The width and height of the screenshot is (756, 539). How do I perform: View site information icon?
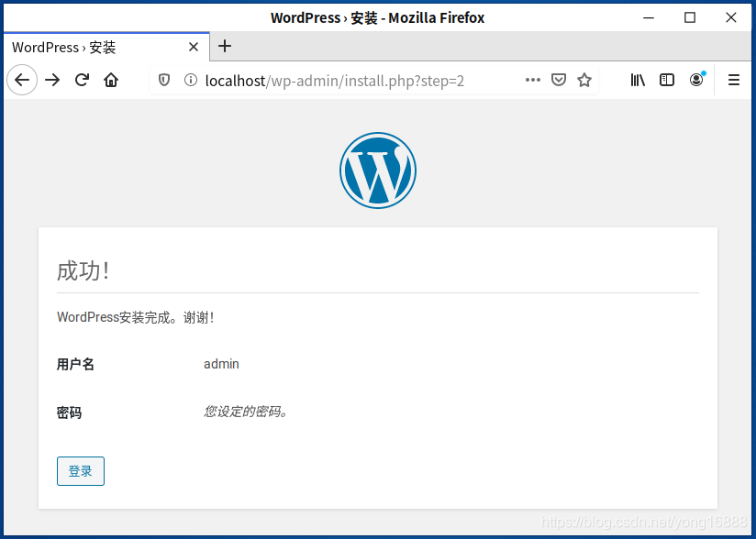point(191,80)
